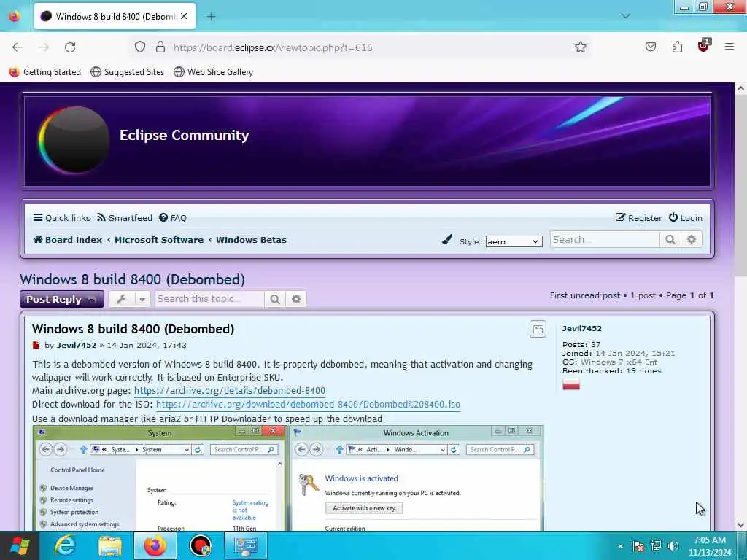Screen dimensions: 747x560
Task: Open archive.org details debombed-8400 link
Action: 230,391
